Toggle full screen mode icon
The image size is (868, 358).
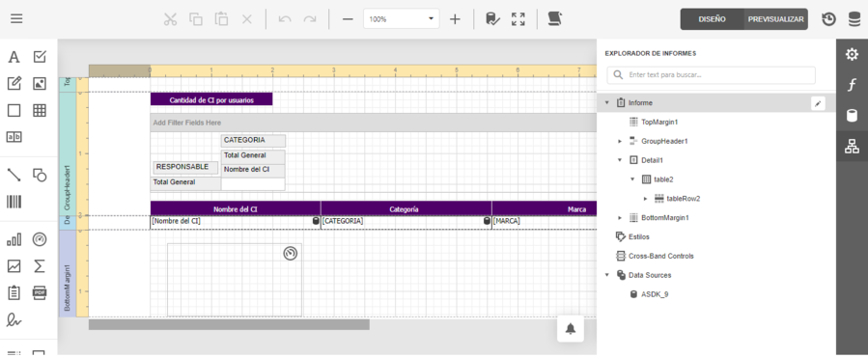pos(518,19)
